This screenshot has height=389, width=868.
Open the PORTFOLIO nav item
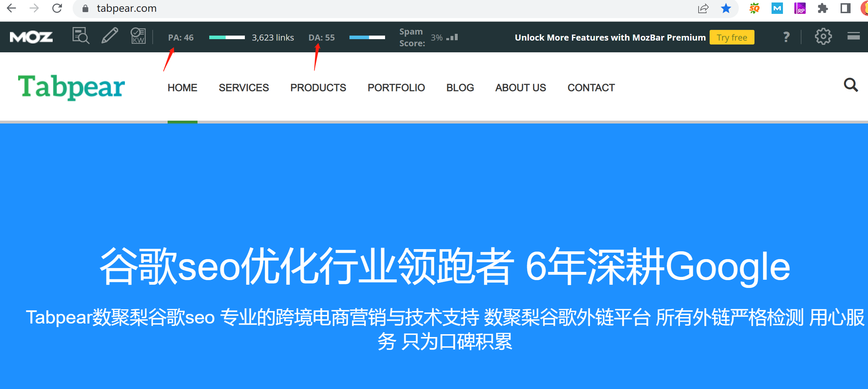[396, 88]
